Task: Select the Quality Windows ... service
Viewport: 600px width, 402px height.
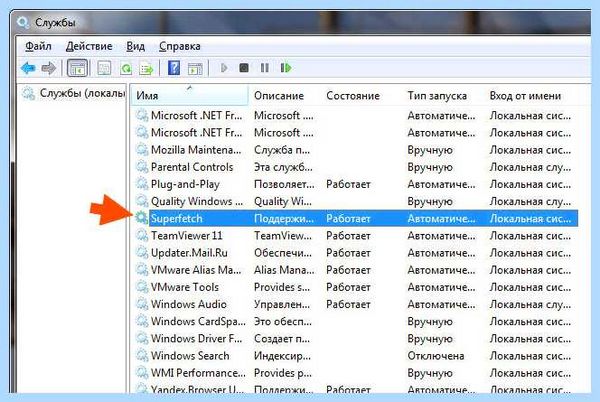Action: [197, 201]
